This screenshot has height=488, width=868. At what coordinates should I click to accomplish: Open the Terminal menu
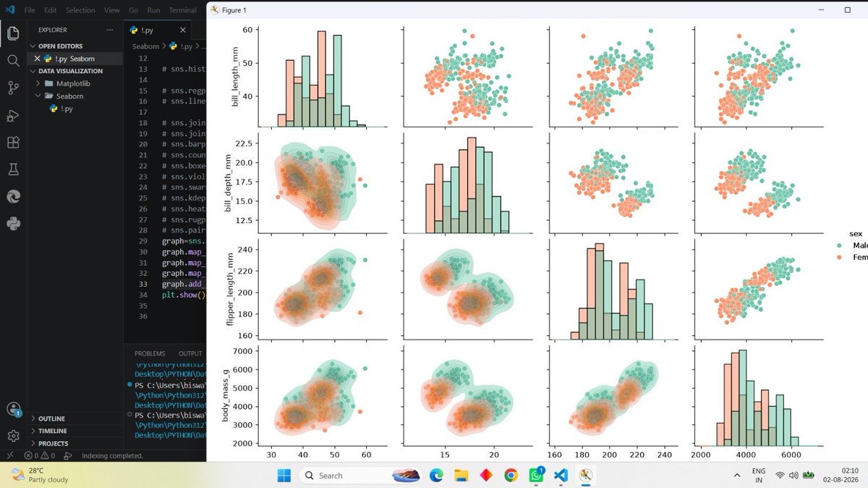pyautogui.click(x=182, y=10)
